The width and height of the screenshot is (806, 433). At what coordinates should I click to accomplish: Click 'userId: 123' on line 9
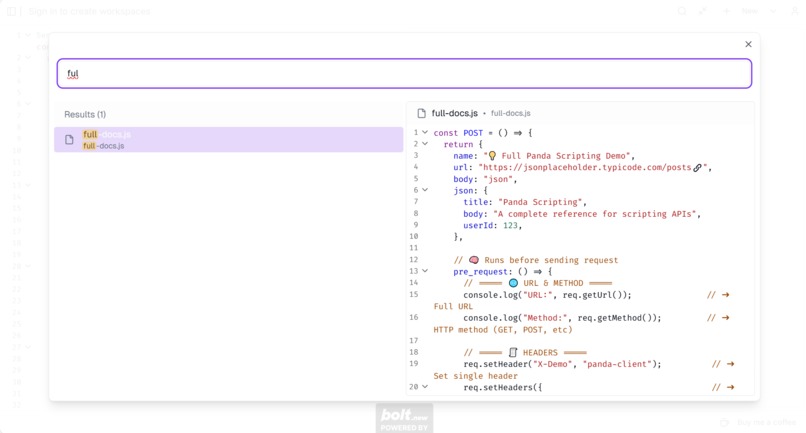pyautogui.click(x=491, y=225)
